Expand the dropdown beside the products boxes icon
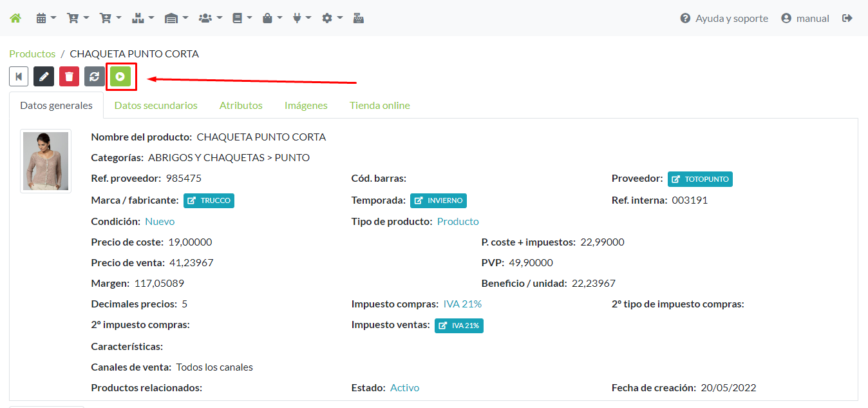Viewport: 868px width, 408px height. pos(151,18)
